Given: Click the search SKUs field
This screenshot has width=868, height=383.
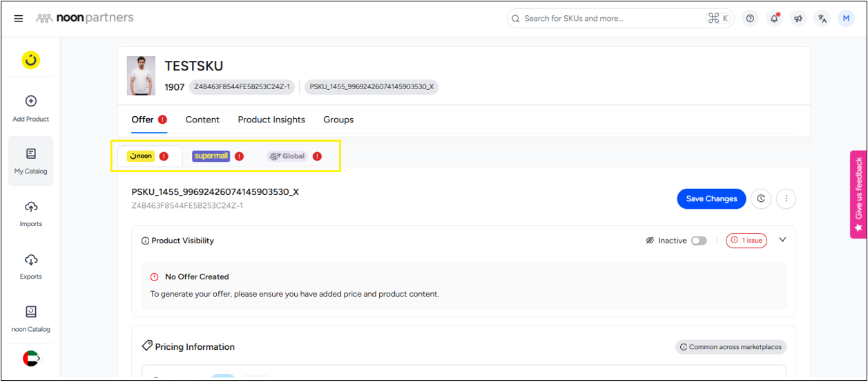Looking at the screenshot, I should tap(620, 19).
